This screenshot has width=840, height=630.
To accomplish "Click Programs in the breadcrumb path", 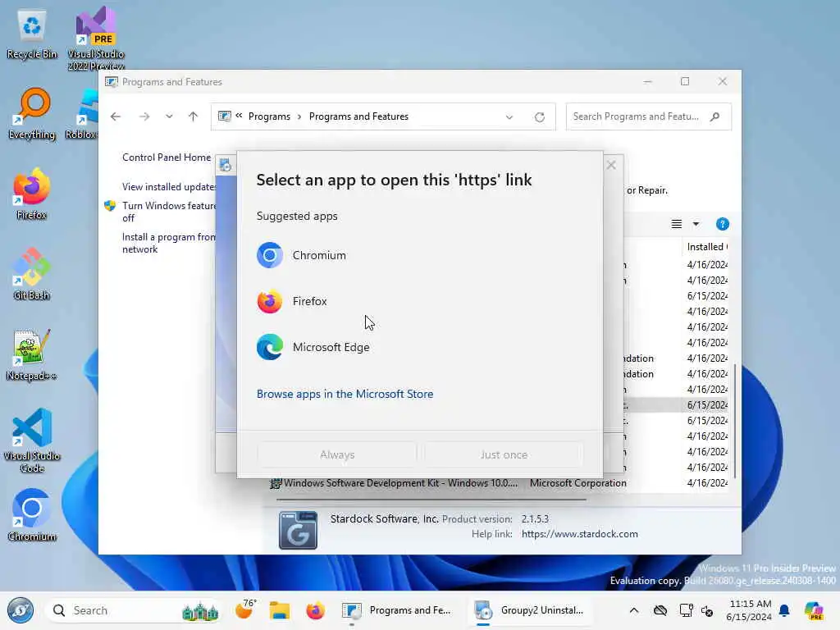I will click(269, 116).
